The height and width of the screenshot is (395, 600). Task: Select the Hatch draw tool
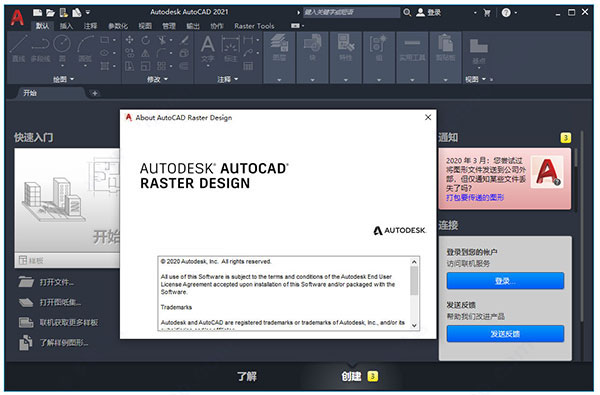[x=104, y=66]
